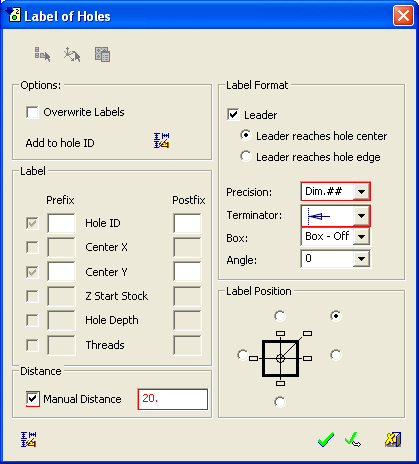Toggle the Manual Distance checkbox

click(x=33, y=399)
